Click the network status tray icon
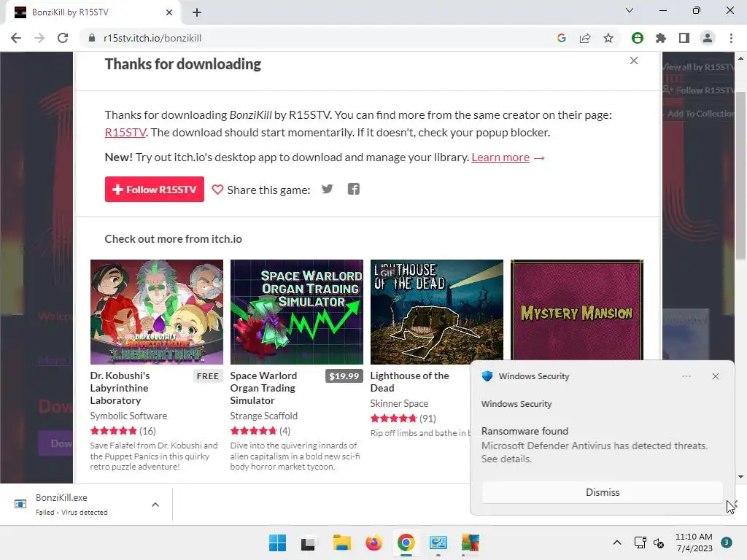 640,542
